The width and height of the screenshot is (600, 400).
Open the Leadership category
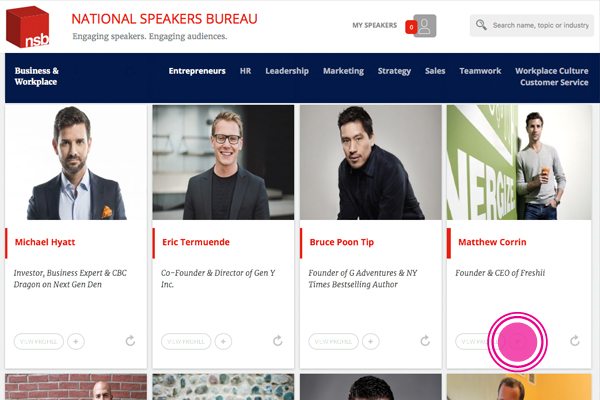click(x=287, y=71)
